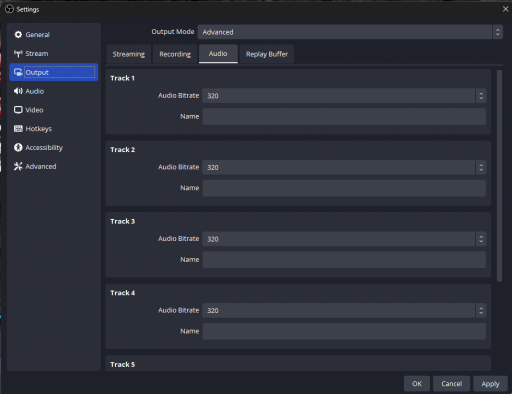Select the Audio output tab
The width and height of the screenshot is (512, 394).
(x=218, y=54)
